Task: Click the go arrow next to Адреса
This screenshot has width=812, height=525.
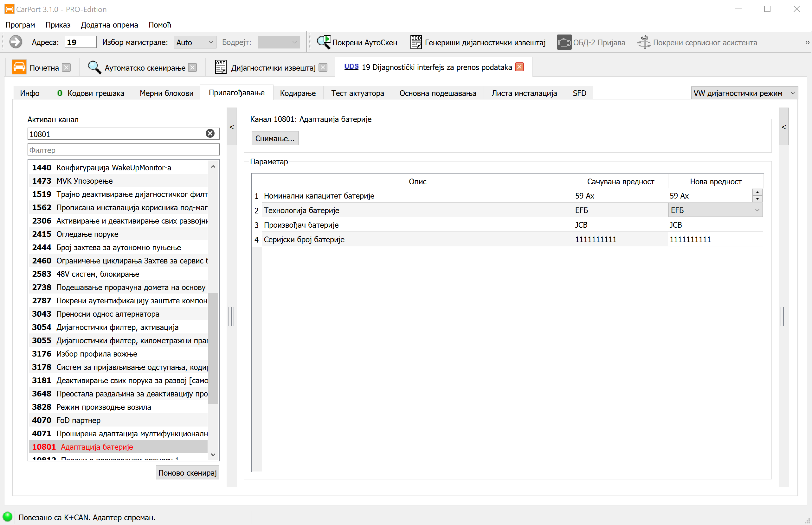Action: [x=15, y=42]
